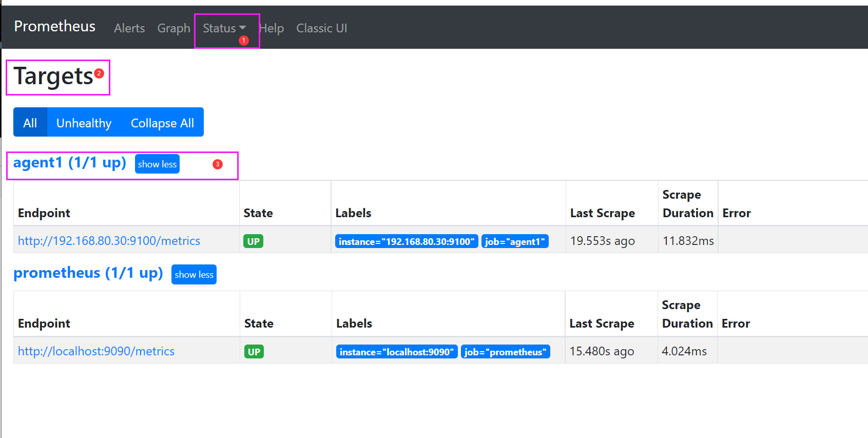Open the Help link in navbar

pos(272,28)
